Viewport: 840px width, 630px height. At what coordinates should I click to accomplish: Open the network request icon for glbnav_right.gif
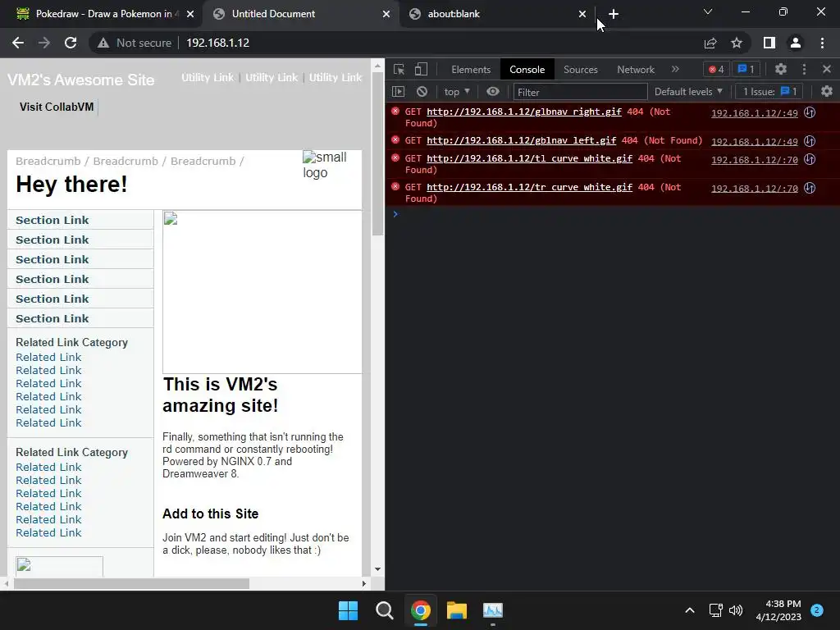pyautogui.click(x=810, y=112)
